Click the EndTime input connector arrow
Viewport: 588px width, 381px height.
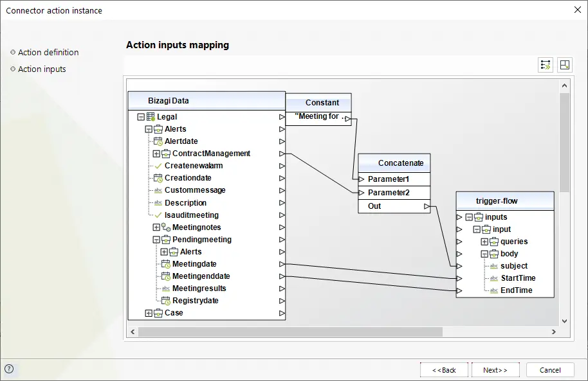click(x=459, y=290)
